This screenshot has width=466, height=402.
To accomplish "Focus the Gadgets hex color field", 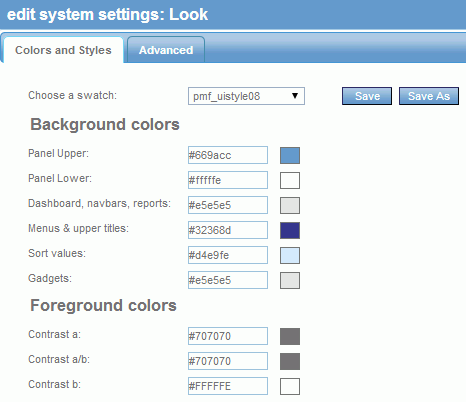I will coord(228,280).
